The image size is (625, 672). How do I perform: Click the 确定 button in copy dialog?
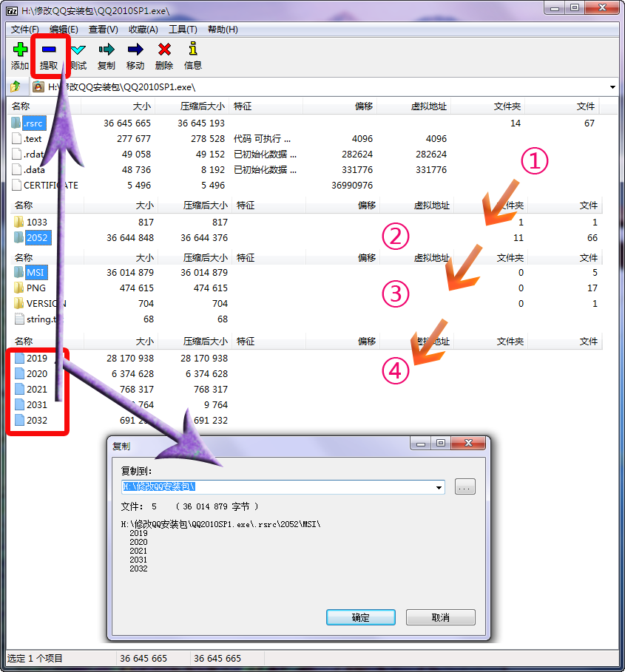pyautogui.click(x=360, y=617)
